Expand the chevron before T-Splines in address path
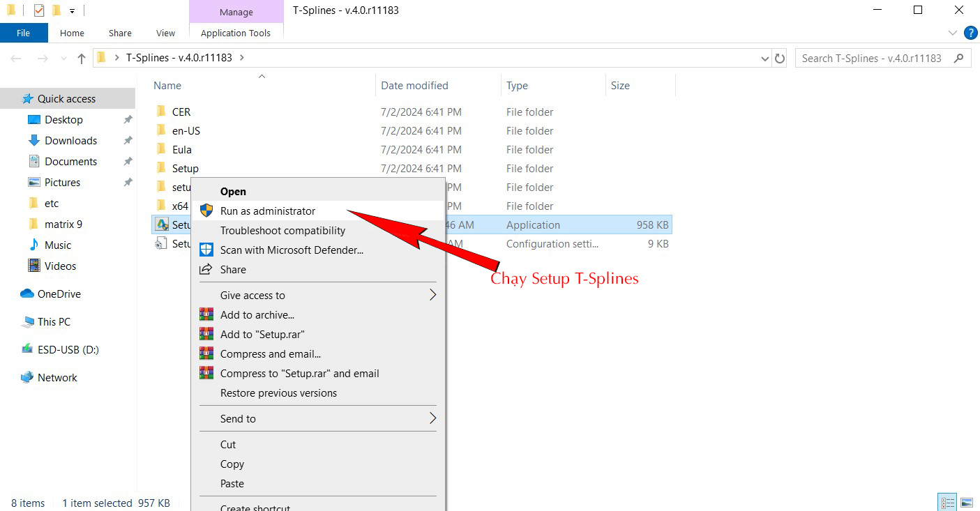The width and height of the screenshot is (980, 511). (116, 58)
